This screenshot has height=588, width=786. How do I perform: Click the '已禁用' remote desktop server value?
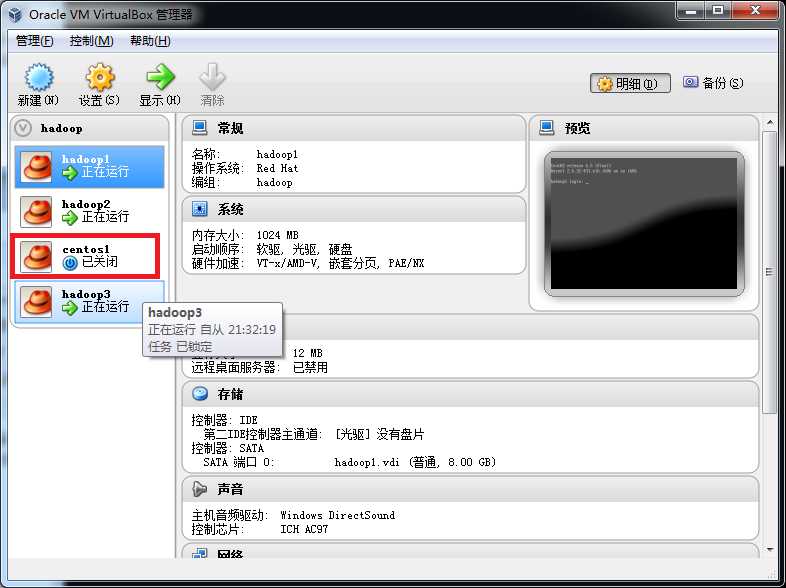pyautogui.click(x=310, y=367)
